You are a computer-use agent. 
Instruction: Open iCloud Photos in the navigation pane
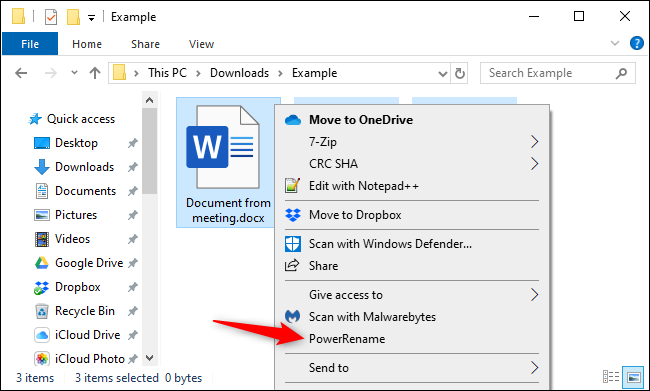tap(80, 359)
